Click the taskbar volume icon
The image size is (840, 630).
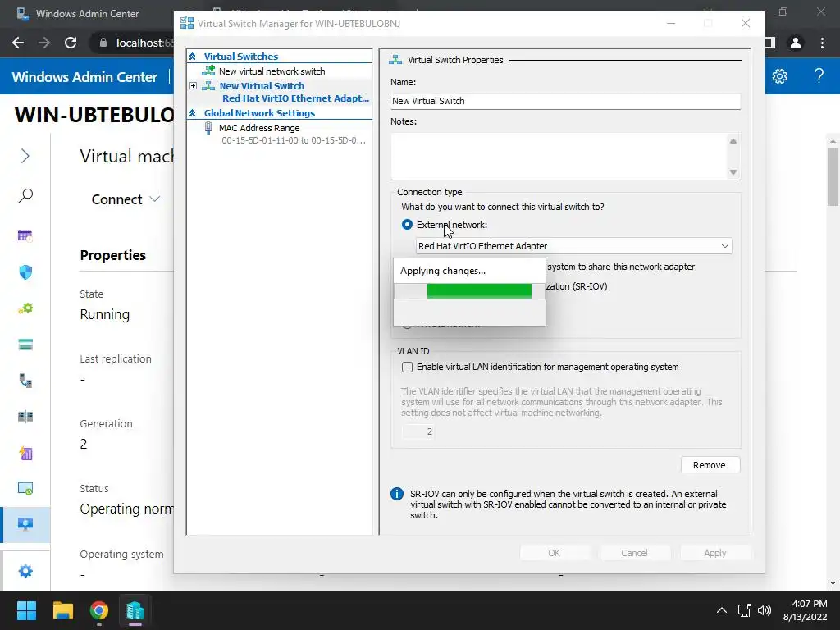click(765, 610)
